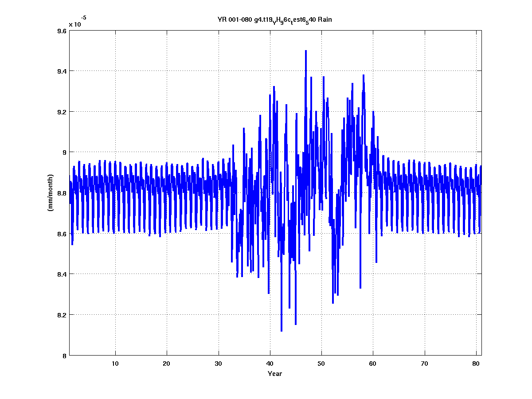Click the y-axis label '(mm/month)'

[51, 193]
